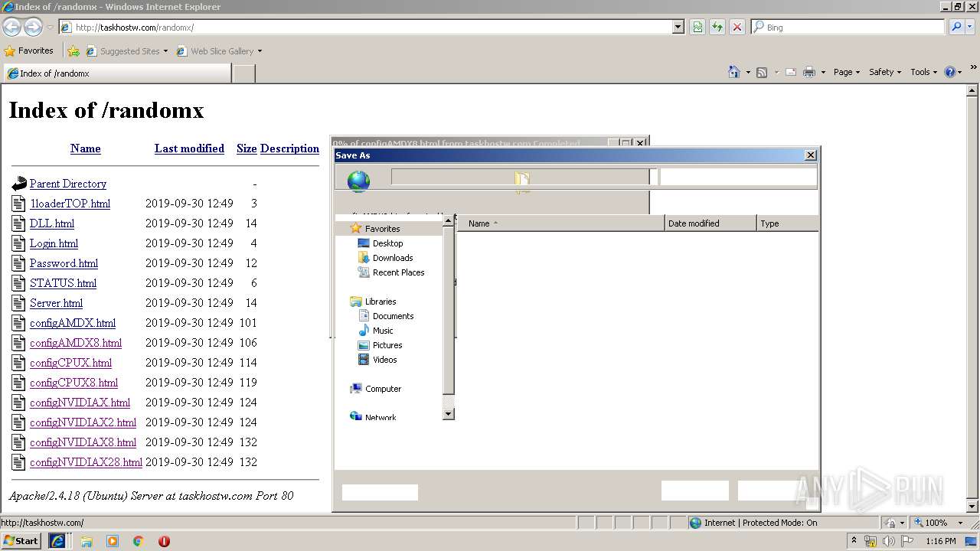
Task: Sort listing by Description header
Action: (289, 148)
